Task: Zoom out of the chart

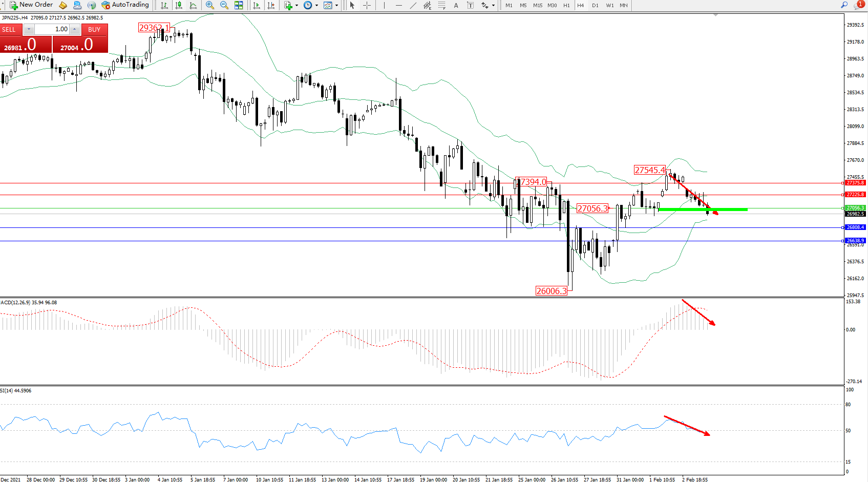Action: click(x=224, y=5)
